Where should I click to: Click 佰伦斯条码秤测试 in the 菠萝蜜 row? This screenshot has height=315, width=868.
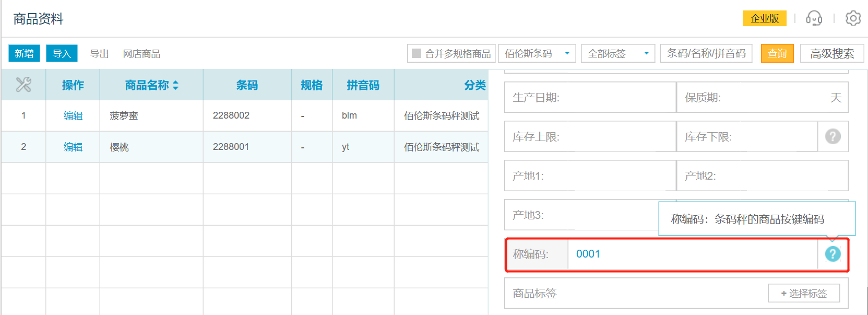click(442, 115)
